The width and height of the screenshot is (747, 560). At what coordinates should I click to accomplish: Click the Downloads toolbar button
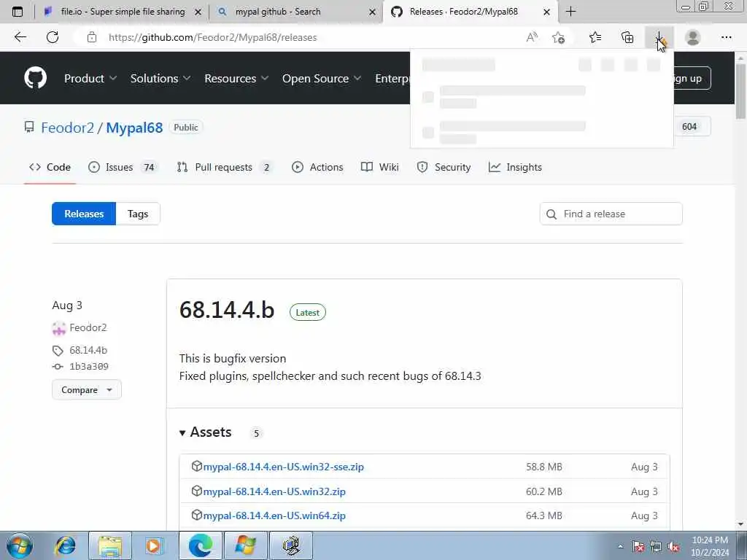coord(659,37)
